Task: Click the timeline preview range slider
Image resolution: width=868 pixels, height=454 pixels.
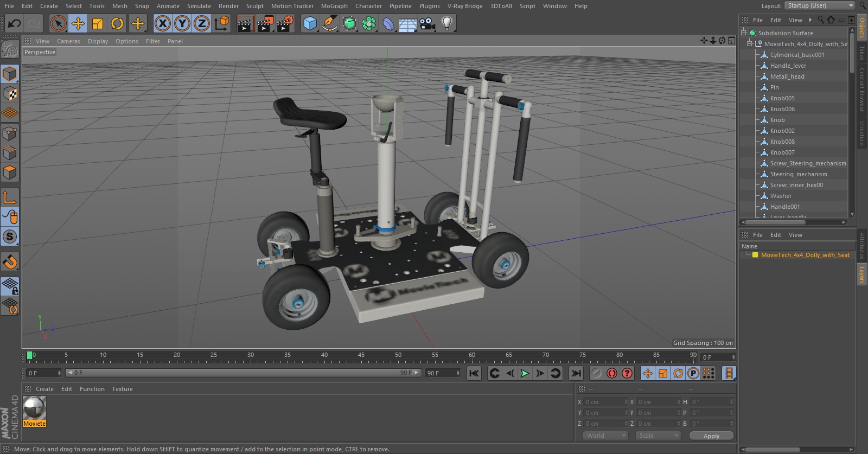Action: [243, 373]
